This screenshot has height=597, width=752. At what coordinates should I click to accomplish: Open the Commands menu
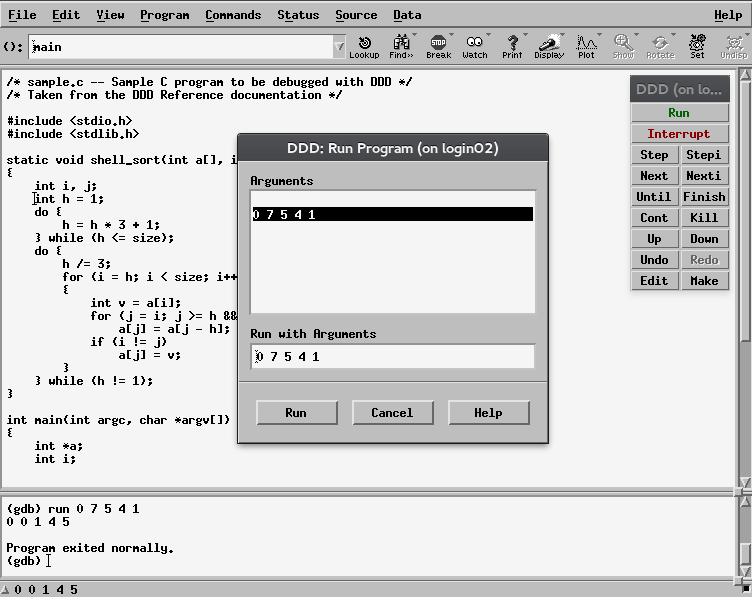[x=233, y=15]
